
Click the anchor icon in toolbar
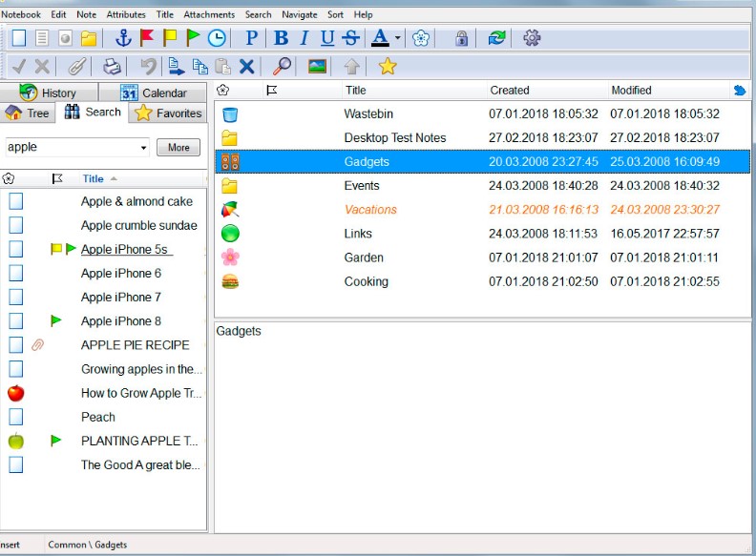point(122,38)
